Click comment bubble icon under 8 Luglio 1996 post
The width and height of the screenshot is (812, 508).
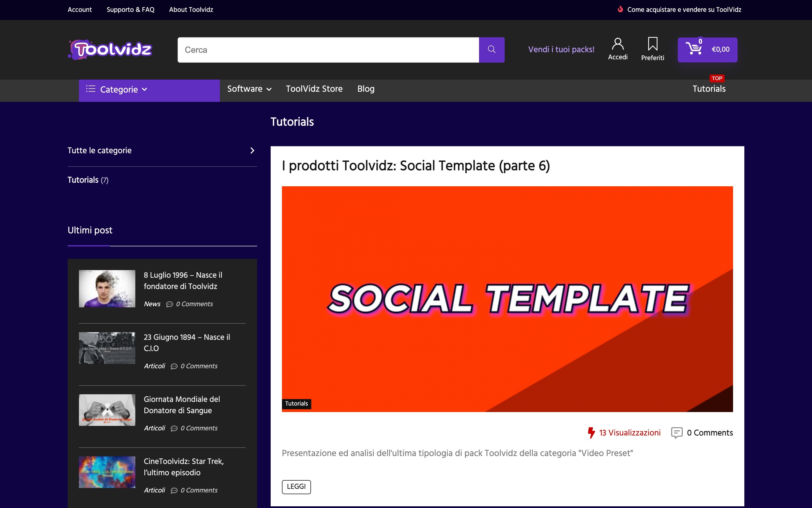(169, 304)
